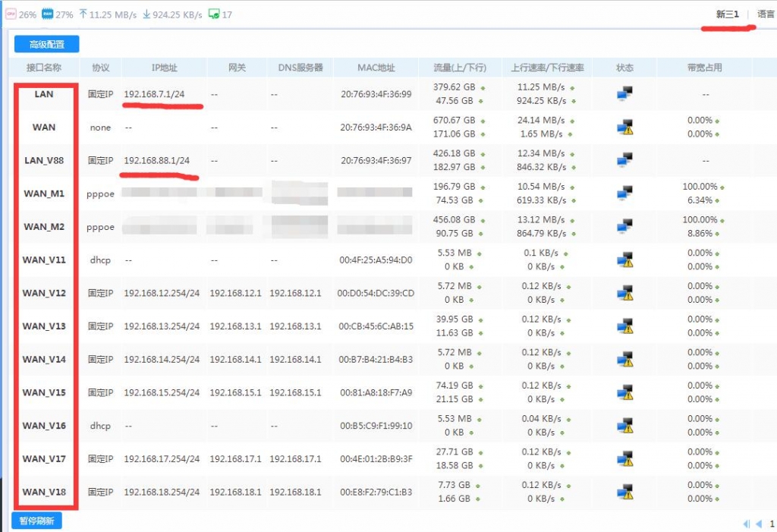Open the 新三1 user menu
The width and height of the screenshot is (777, 532).
point(727,14)
